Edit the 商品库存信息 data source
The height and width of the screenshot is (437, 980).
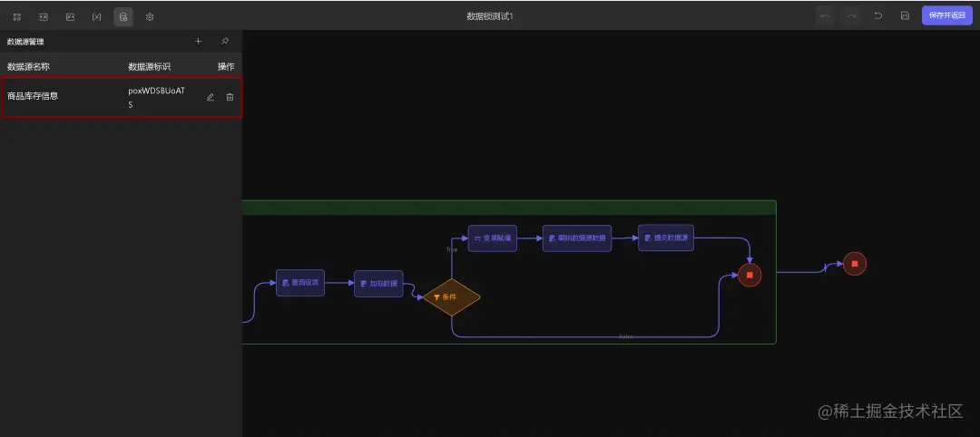tap(211, 97)
